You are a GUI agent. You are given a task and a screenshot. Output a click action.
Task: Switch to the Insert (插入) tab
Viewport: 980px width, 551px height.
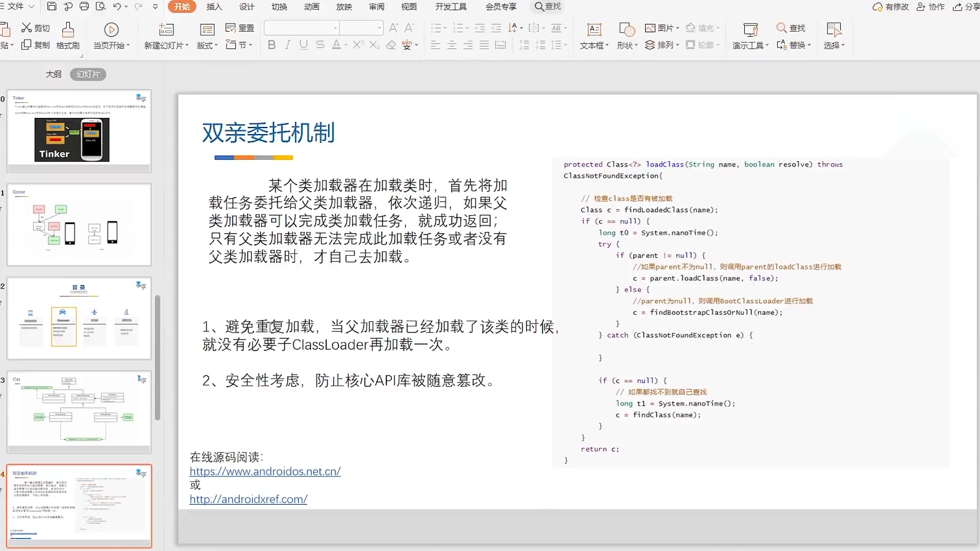(x=214, y=7)
